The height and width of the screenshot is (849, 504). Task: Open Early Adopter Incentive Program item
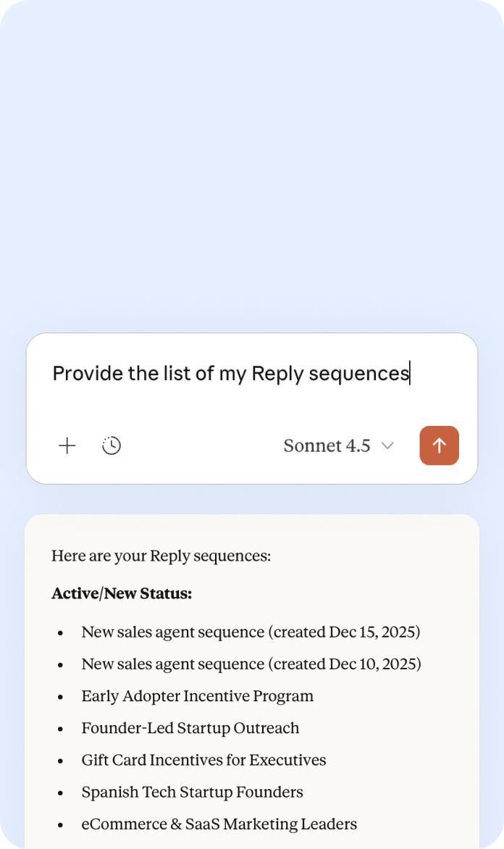[x=198, y=696]
